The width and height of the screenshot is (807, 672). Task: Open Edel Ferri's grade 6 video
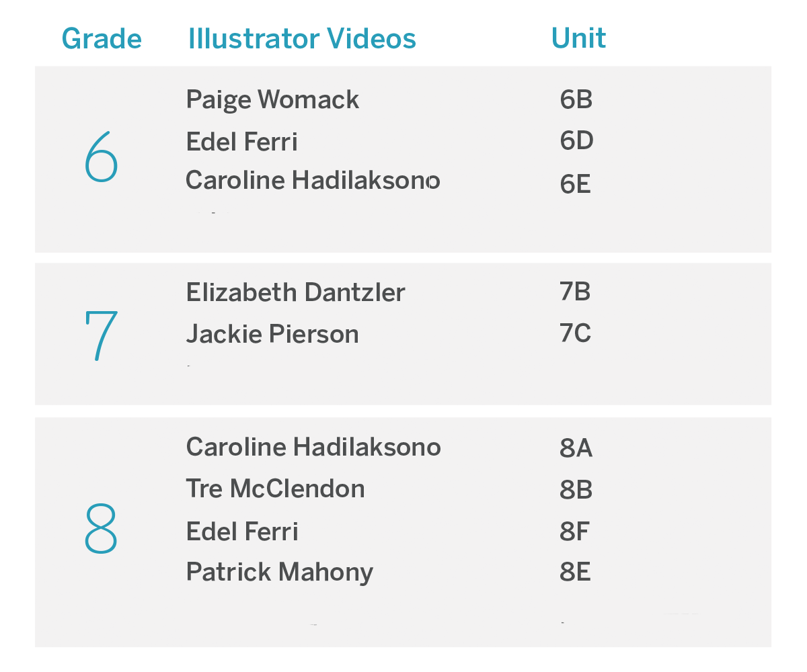tap(241, 142)
